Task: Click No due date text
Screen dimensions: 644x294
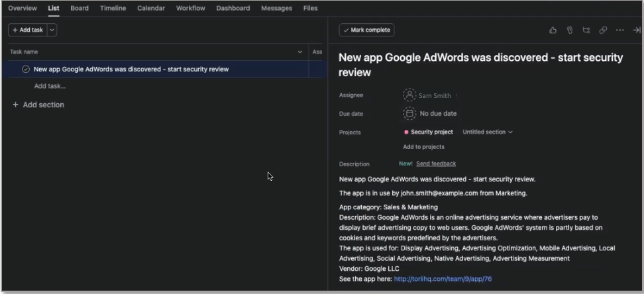Action: 438,113
